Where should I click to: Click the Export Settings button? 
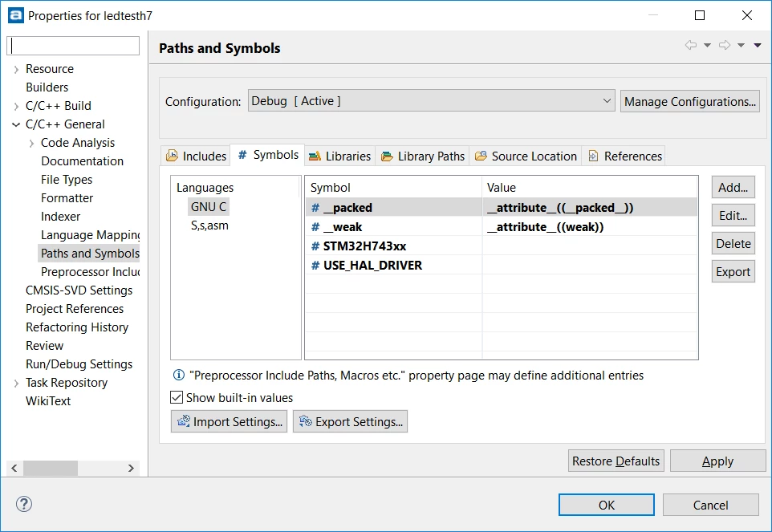pos(350,422)
